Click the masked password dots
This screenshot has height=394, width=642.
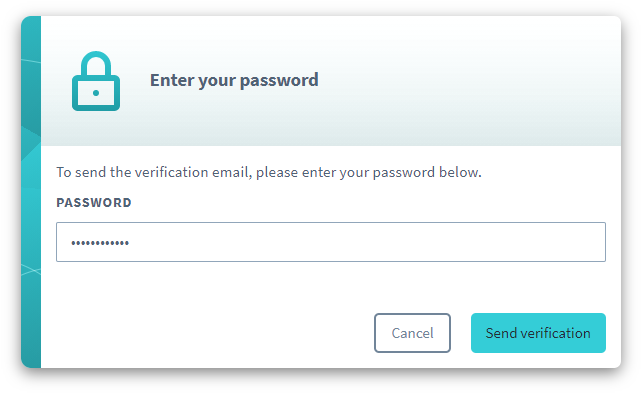coord(100,243)
